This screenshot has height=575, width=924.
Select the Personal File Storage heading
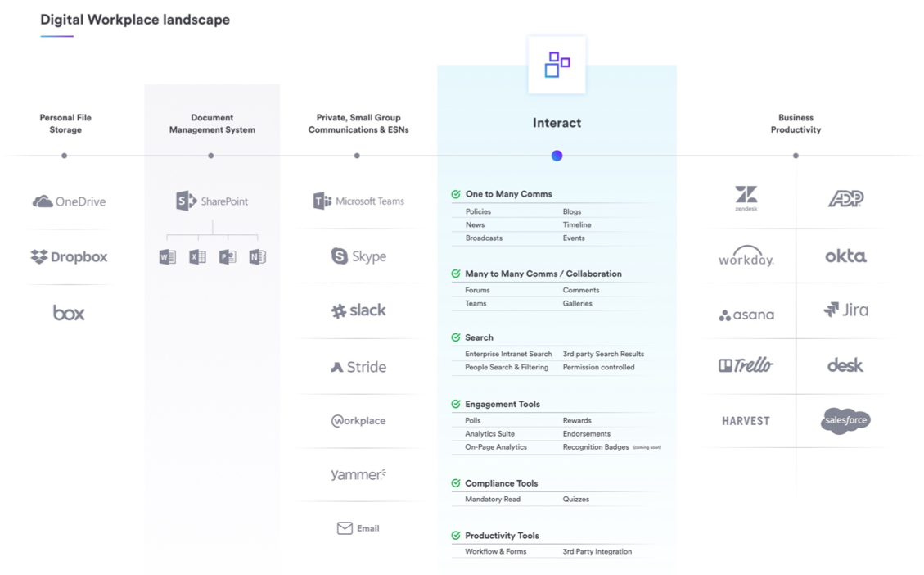click(65, 124)
